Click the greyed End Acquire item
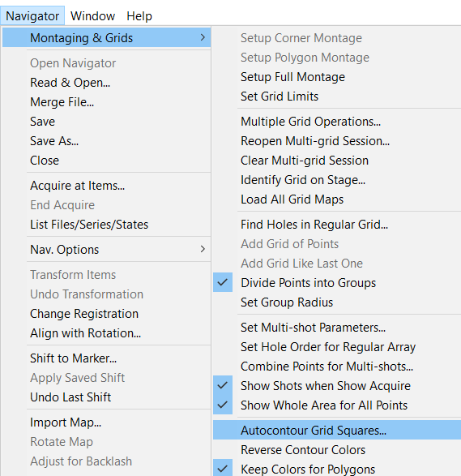The width and height of the screenshot is (461, 476). tap(106, 205)
